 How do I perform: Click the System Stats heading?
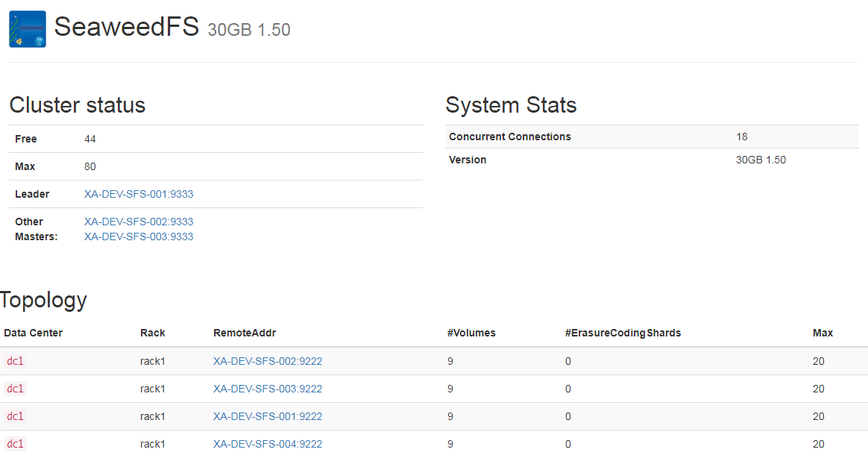pyautogui.click(x=511, y=105)
